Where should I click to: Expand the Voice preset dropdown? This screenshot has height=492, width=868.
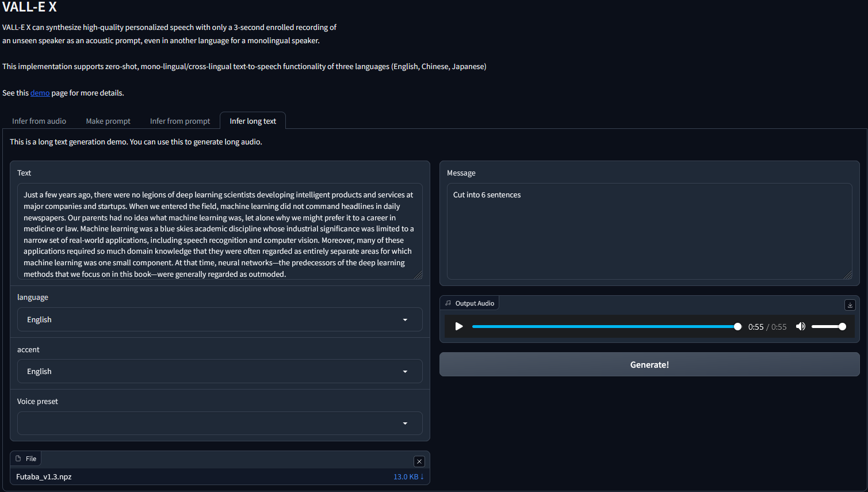[x=220, y=424]
